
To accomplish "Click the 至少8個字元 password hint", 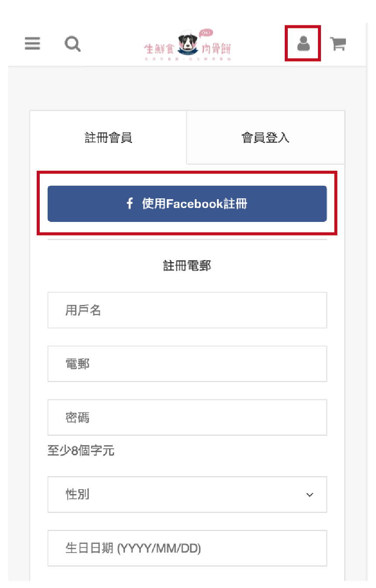I will click(x=81, y=450).
